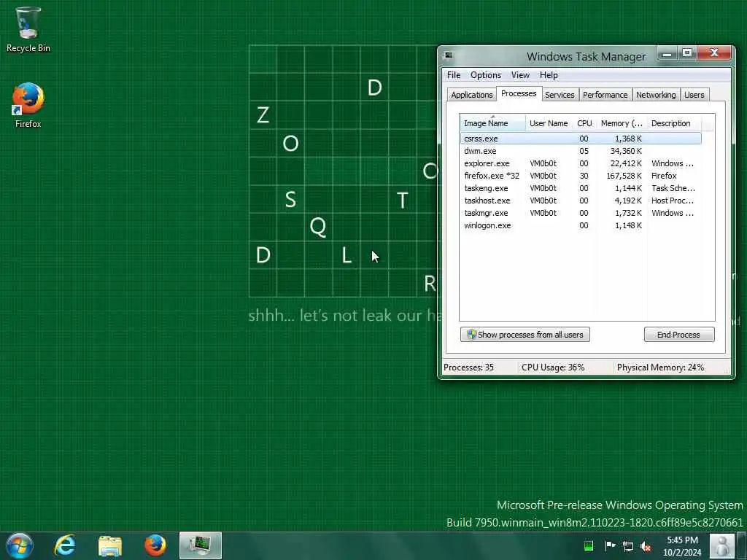
Task: Sort by User Name column header
Action: [x=549, y=123]
